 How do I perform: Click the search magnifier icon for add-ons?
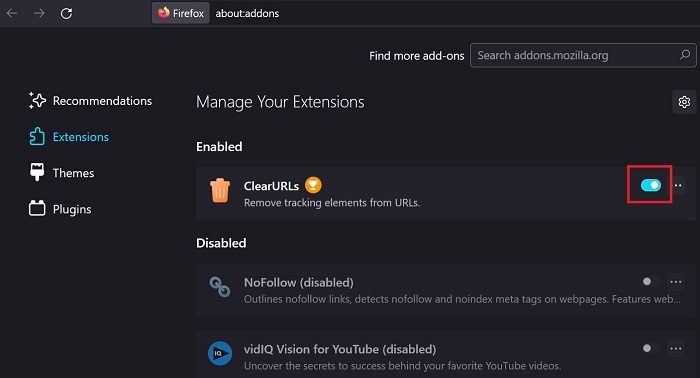point(685,55)
